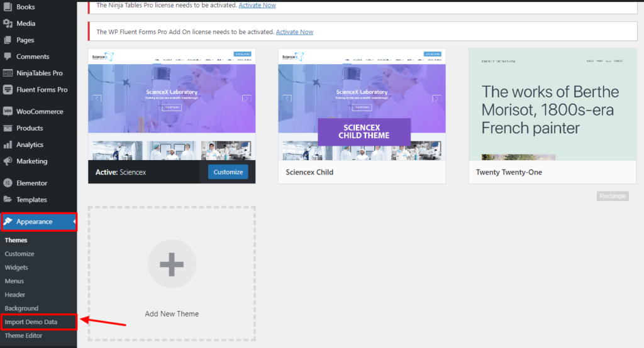
Task: Open the Theme Editor submenu item
Action: tap(23, 335)
